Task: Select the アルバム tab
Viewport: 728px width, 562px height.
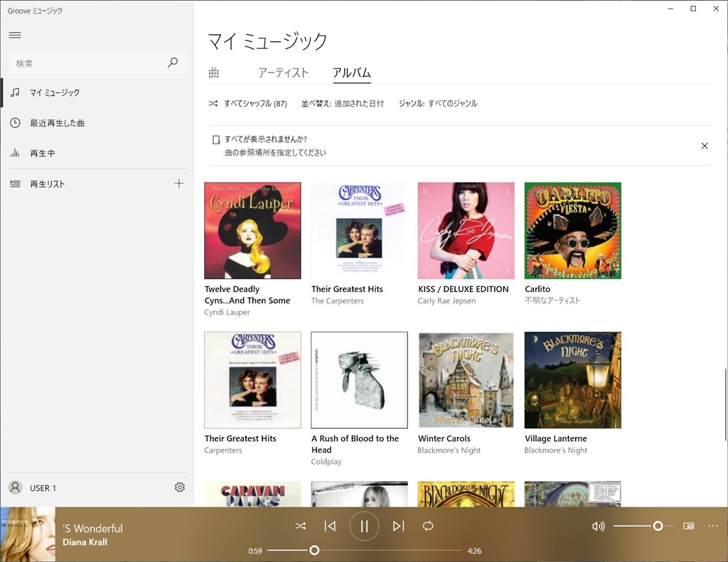Action: [x=351, y=73]
